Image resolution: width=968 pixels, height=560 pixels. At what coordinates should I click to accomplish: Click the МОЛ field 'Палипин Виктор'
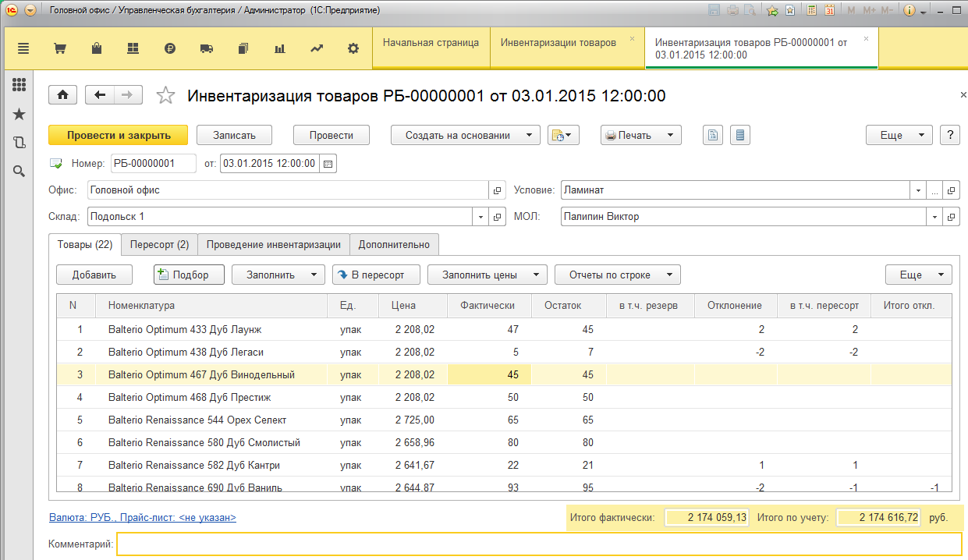point(743,216)
